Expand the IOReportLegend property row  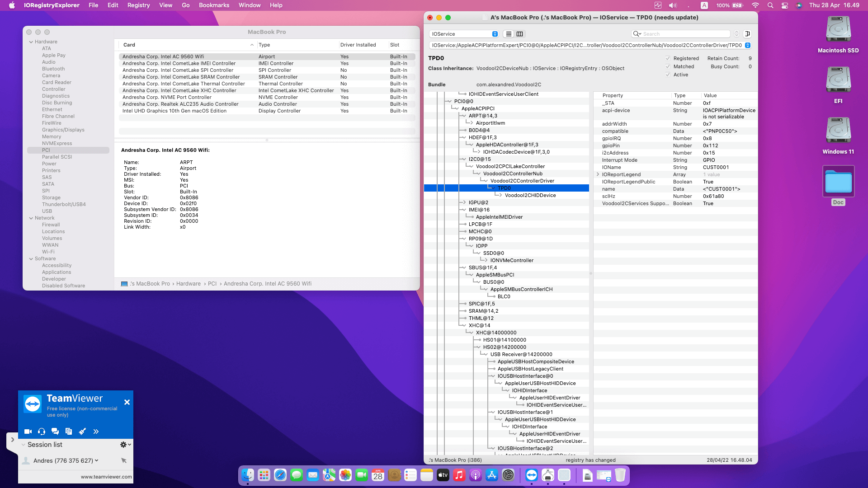(598, 174)
